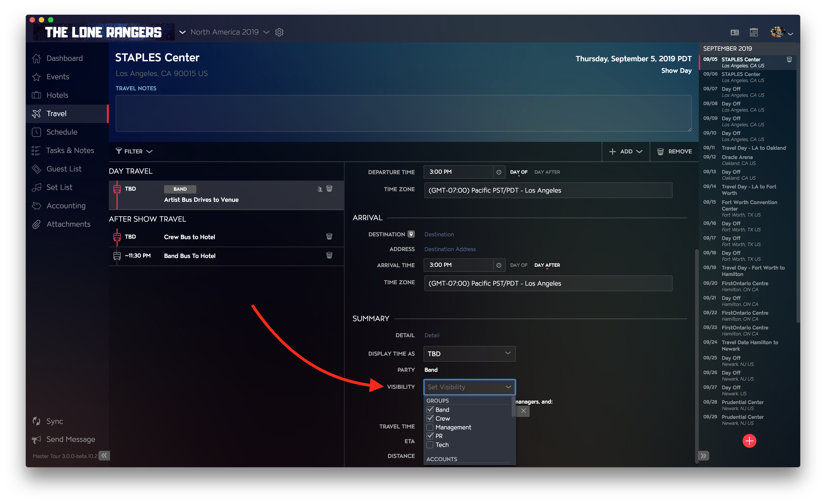The image size is (826, 504).
Task: Open Display Time As TBD dropdown
Action: (x=469, y=354)
